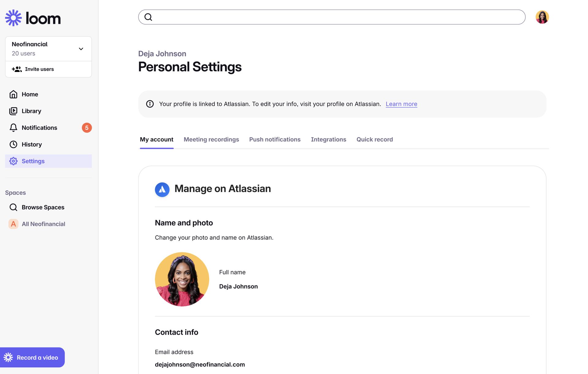Image resolution: width=588 pixels, height=374 pixels.
Task: Switch to Push notifications tab
Action: click(x=275, y=139)
